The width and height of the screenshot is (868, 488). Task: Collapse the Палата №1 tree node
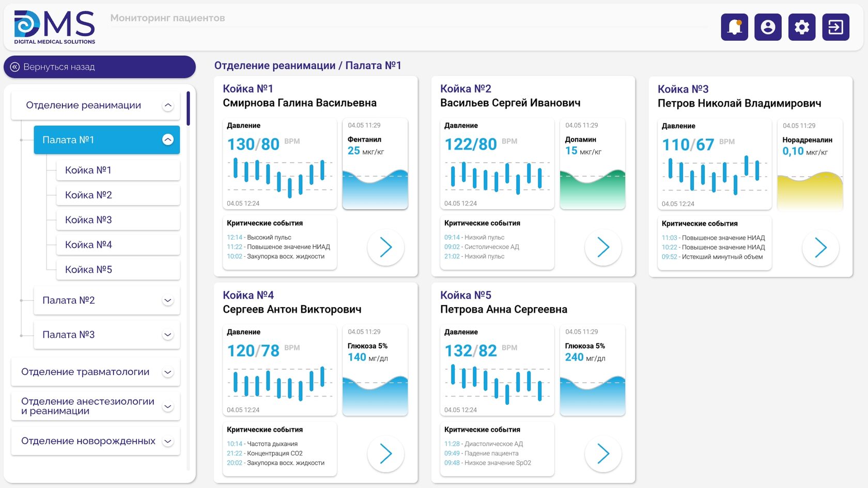coord(168,140)
